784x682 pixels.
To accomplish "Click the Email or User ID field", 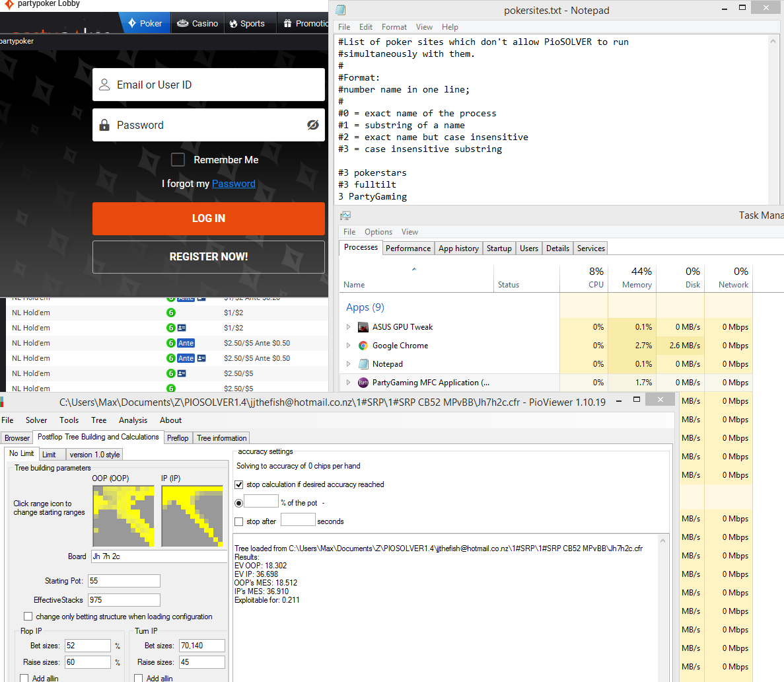I will [x=209, y=85].
